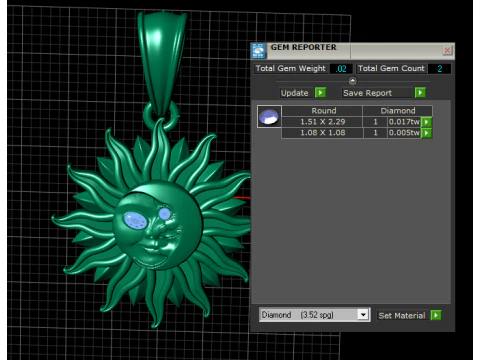Collapse the panel with the round arrow toggle
Viewport: 480px width, 360px height.
point(352,81)
